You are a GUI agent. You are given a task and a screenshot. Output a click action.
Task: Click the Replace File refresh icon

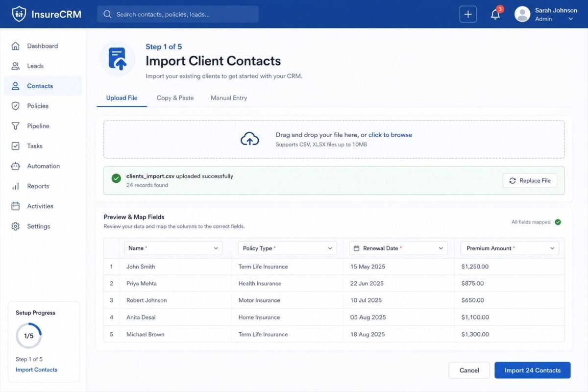513,181
